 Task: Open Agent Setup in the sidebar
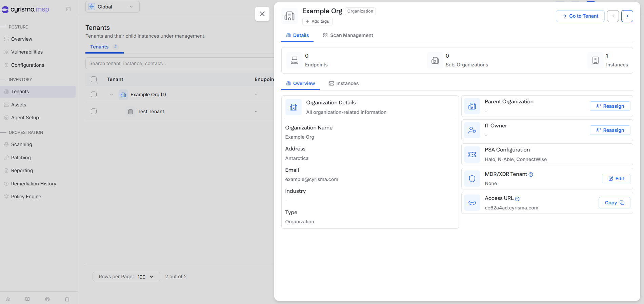pyautogui.click(x=25, y=118)
